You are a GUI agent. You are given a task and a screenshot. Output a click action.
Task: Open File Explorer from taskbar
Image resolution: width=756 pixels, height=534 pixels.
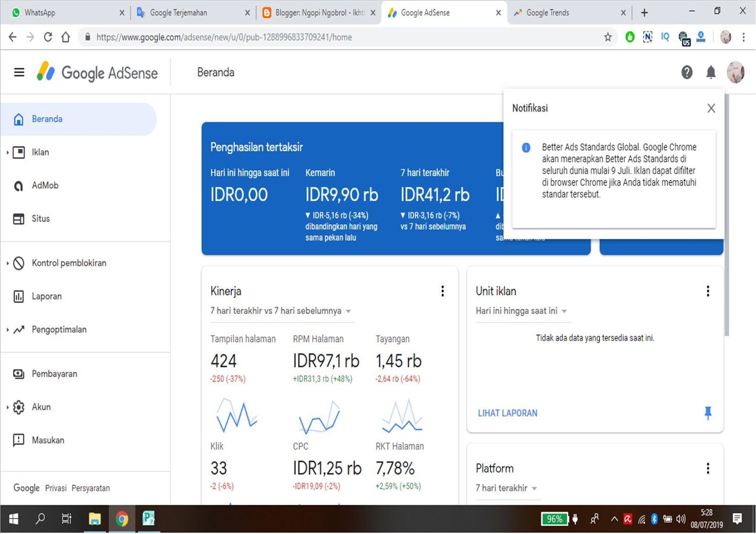[94, 519]
